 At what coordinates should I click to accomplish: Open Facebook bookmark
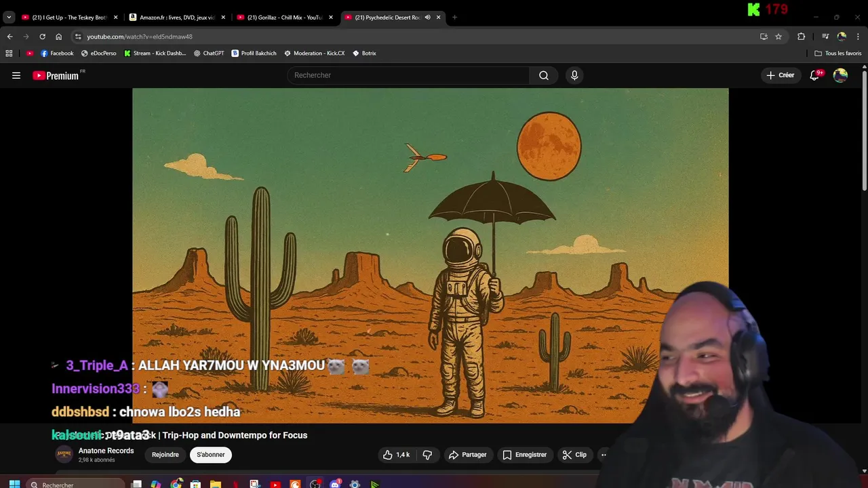coord(57,53)
